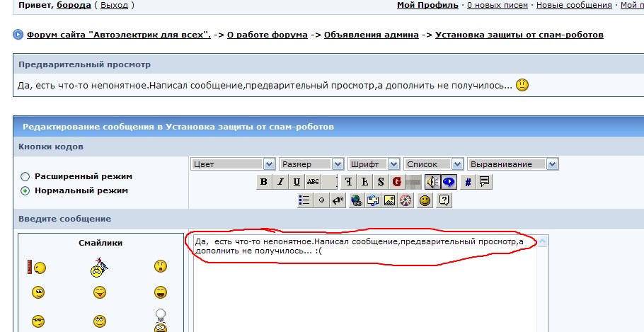
Task: Go to Объявления админа breadcrumb
Action: tap(372, 35)
